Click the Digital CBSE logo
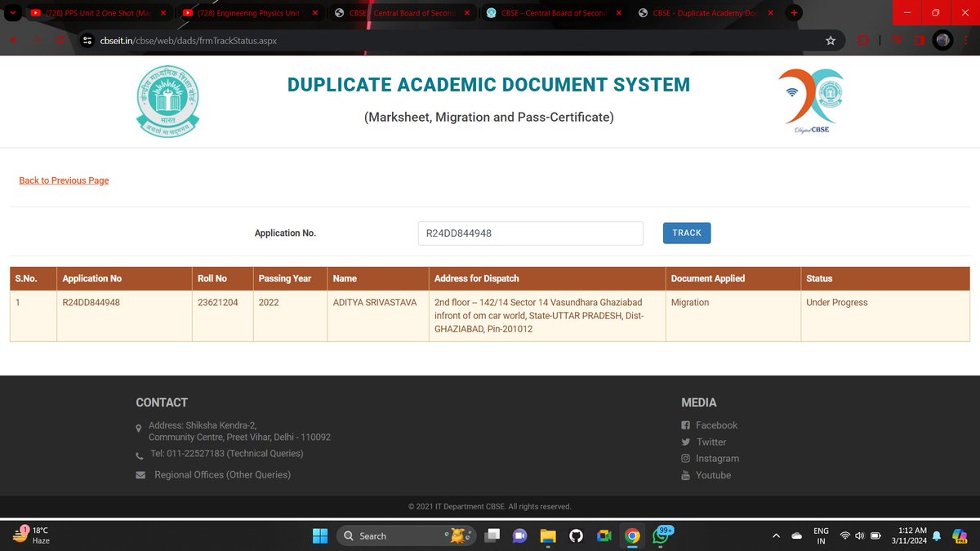This screenshot has width=980, height=551. point(810,101)
